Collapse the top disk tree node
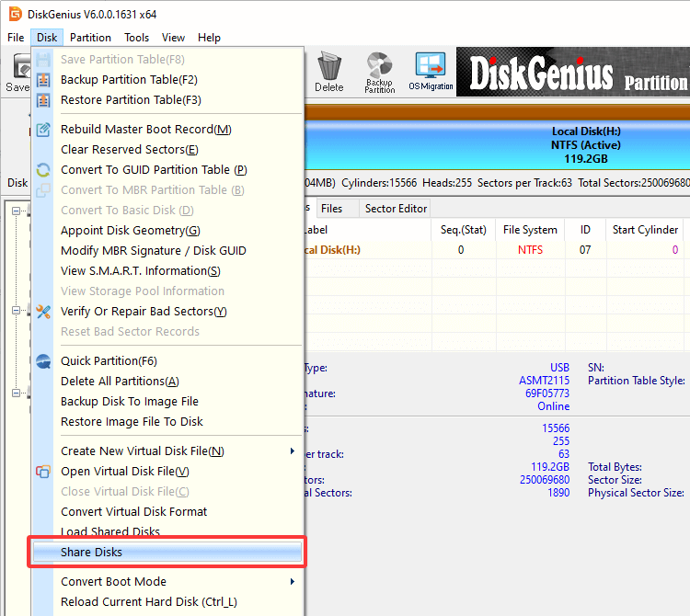Image resolution: width=690 pixels, height=616 pixels. click(17, 211)
